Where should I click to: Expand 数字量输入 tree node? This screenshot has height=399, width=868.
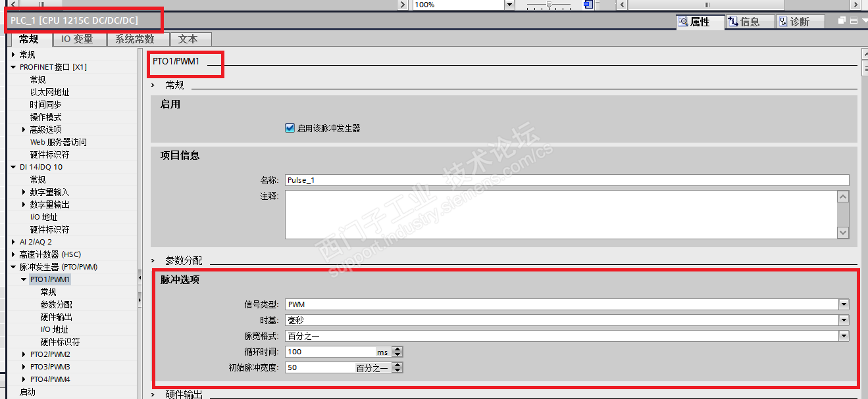[x=24, y=192]
